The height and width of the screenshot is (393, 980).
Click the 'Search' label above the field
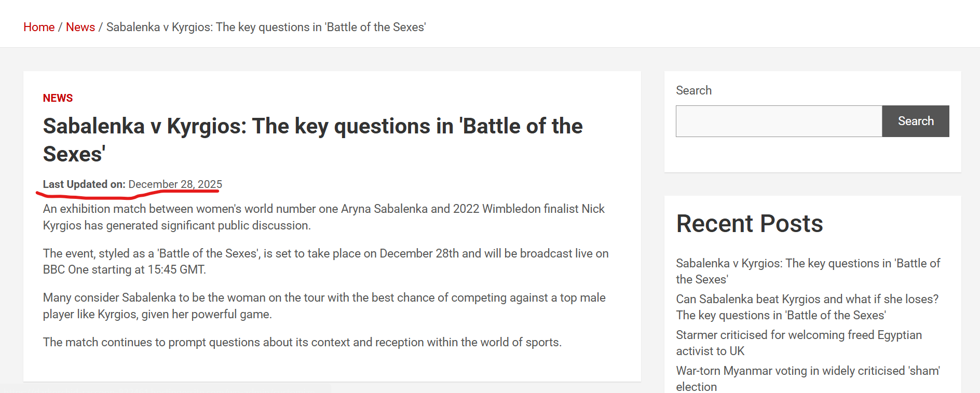click(x=693, y=90)
